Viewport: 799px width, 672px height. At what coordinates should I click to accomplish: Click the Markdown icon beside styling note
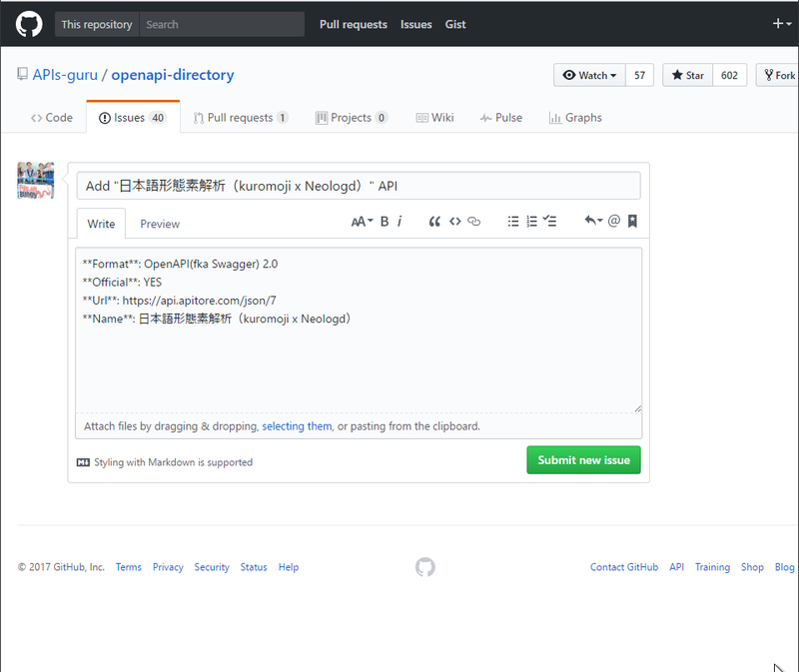pyautogui.click(x=83, y=462)
